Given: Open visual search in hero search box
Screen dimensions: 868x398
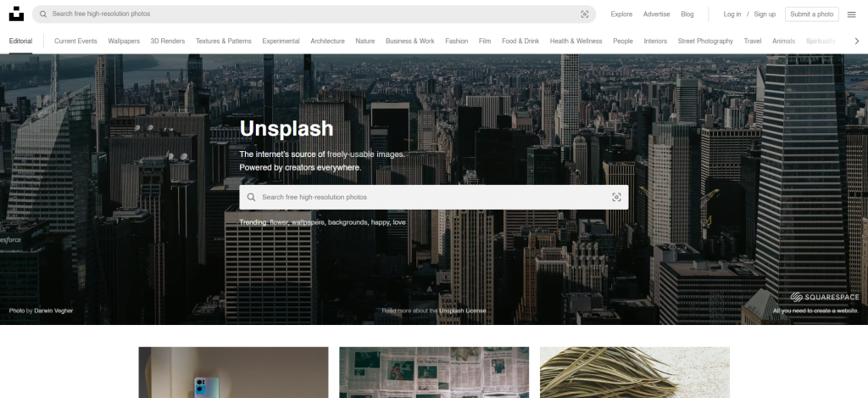Looking at the screenshot, I should [x=617, y=198].
